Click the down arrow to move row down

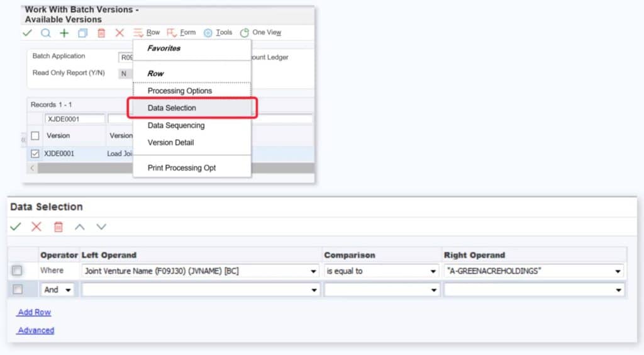(101, 227)
